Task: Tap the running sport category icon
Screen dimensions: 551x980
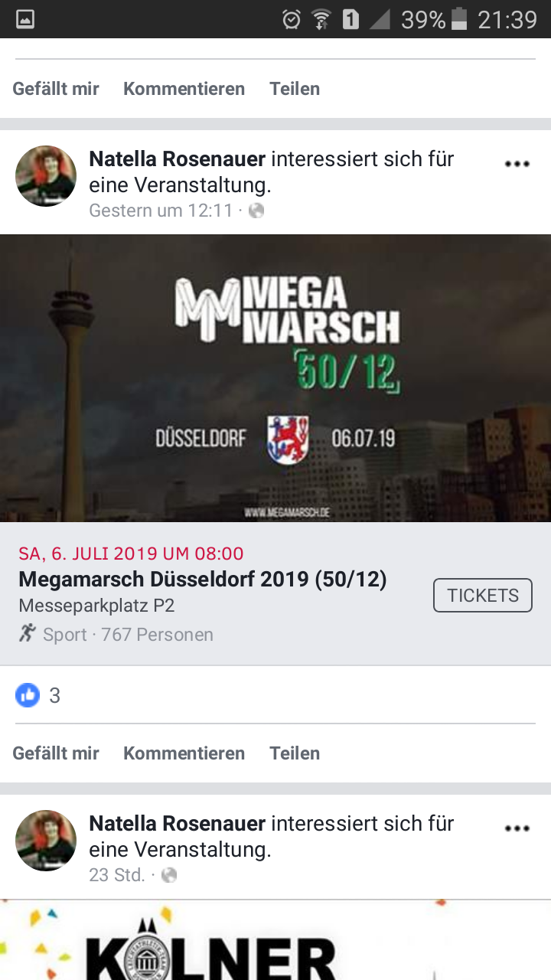Action: pos(28,633)
